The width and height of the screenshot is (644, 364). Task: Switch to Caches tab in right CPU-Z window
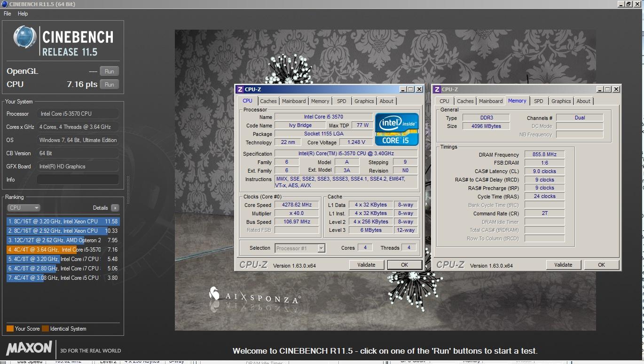[465, 101]
